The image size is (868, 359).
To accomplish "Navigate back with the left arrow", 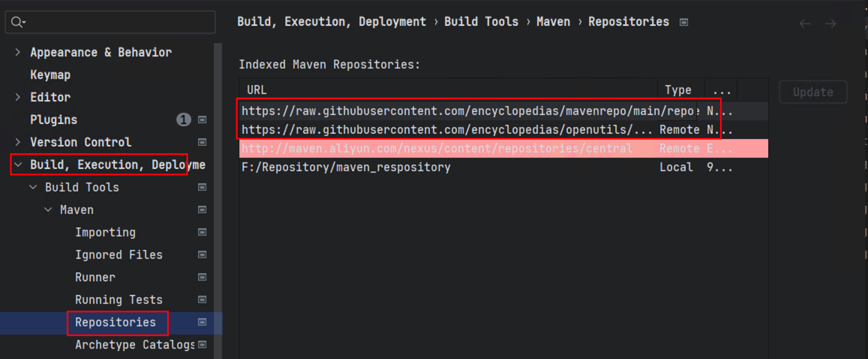I will [x=805, y=24].
